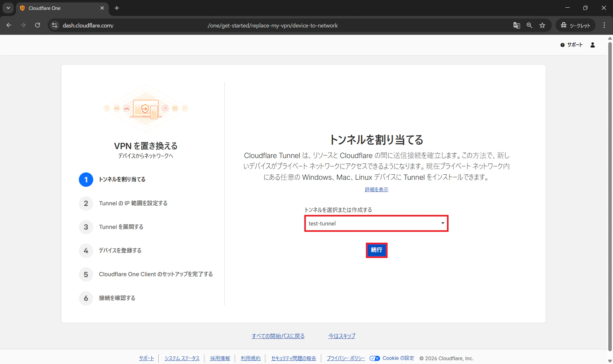View site information icon in address bar
The height and width of the screenshot is (364, 613).
coord(55,25)
